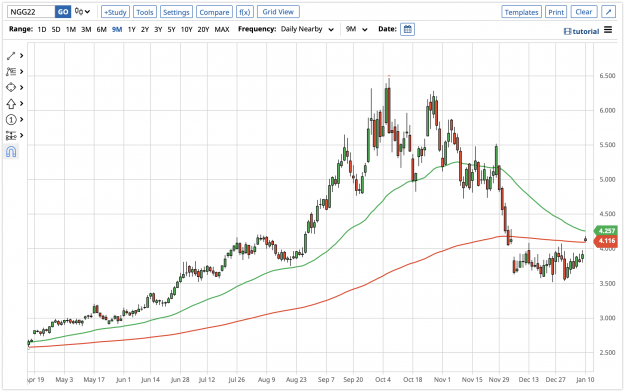This screenshot has height=392, width=625.
Task: Set range to 5D
Action: (x=56, y=29)
